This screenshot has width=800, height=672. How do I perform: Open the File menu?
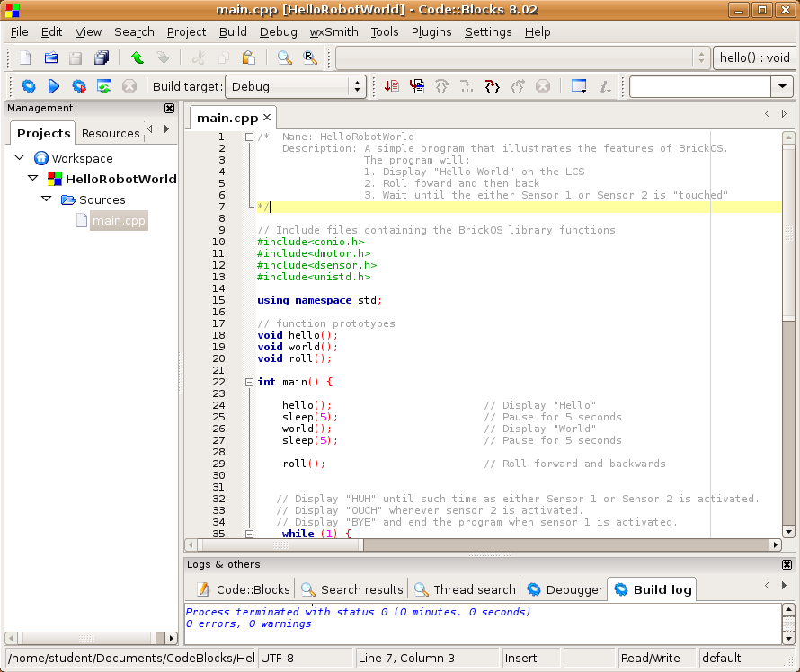pos(20,32)
